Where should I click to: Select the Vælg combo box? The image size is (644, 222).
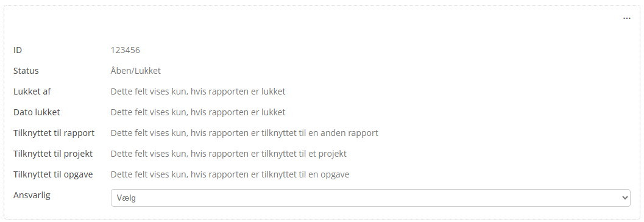[370, 198]
